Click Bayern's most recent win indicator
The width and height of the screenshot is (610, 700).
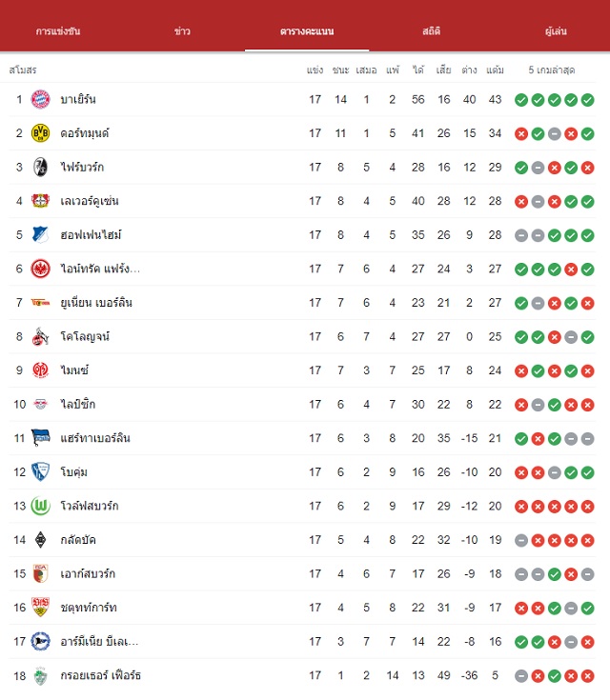pyautogui.click(x=588, y=100)
